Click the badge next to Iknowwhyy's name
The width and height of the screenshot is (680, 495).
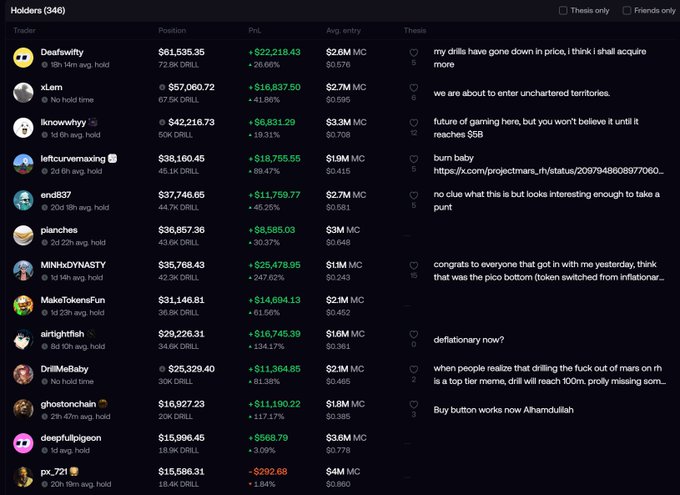93,122
